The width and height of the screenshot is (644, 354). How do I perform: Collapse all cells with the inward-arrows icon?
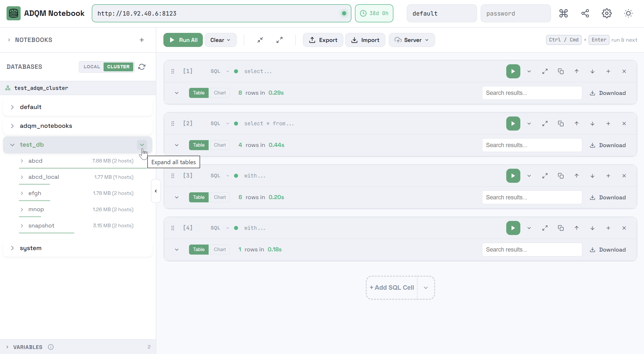click(x=260, y=40)
